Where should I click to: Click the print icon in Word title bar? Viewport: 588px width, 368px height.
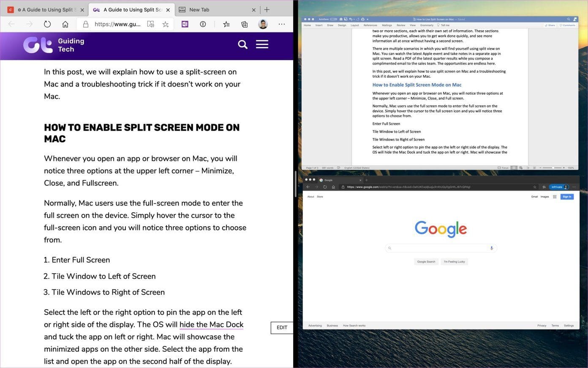(362, 19)
